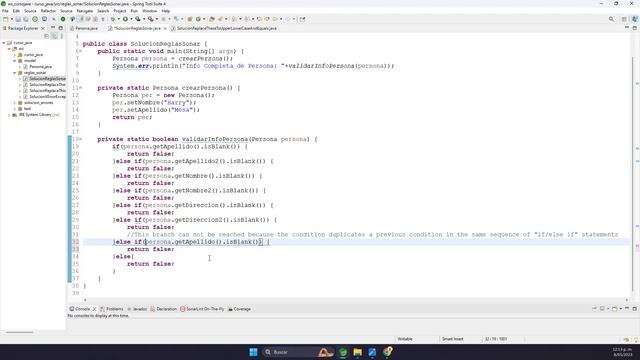
Task: Maximize the editor area
Action: [635, 28]
